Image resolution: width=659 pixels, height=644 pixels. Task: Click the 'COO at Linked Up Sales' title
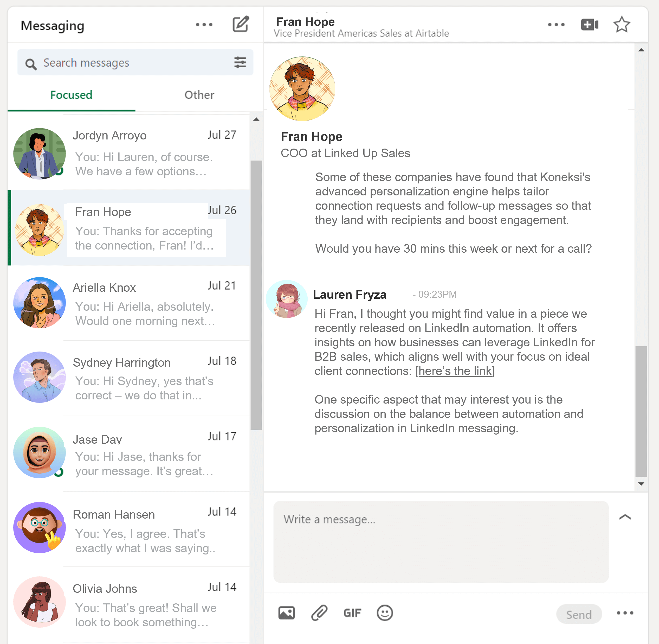click(345, 153)
